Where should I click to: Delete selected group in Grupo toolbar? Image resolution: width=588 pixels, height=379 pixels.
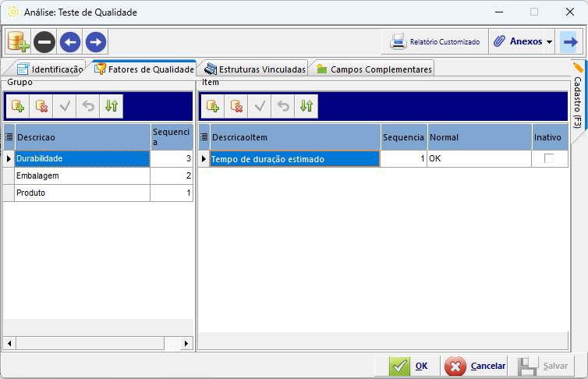(x=41, y=107)
